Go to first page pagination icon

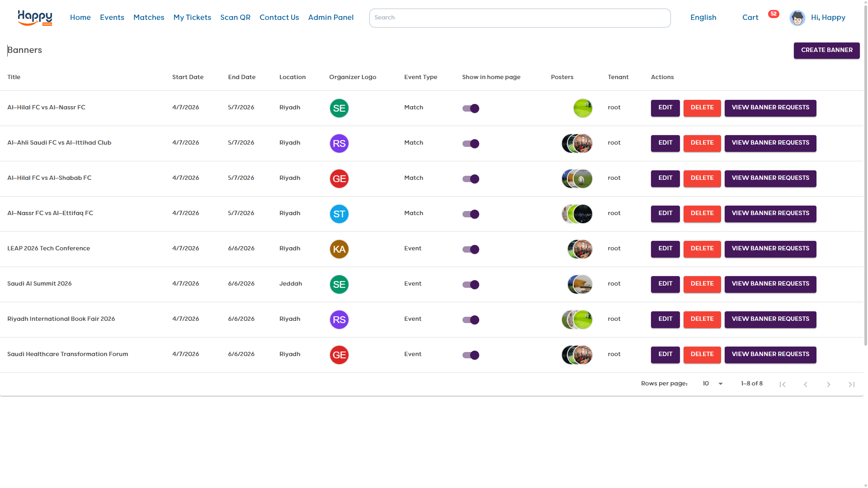point(783,385)
